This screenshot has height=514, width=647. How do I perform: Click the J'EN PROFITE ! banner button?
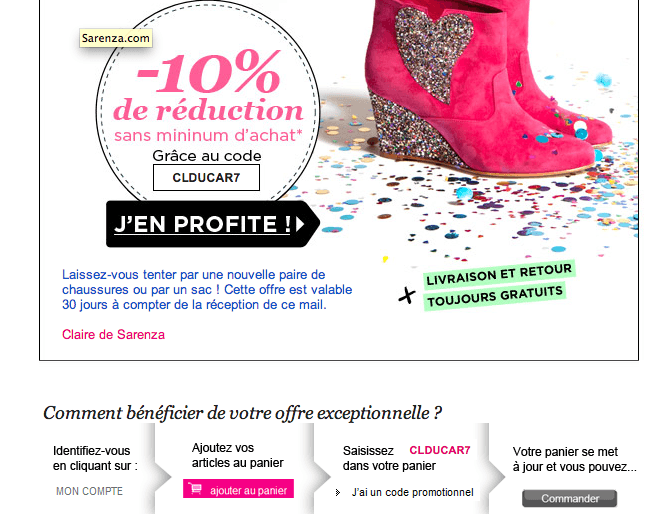pos(213,224)
